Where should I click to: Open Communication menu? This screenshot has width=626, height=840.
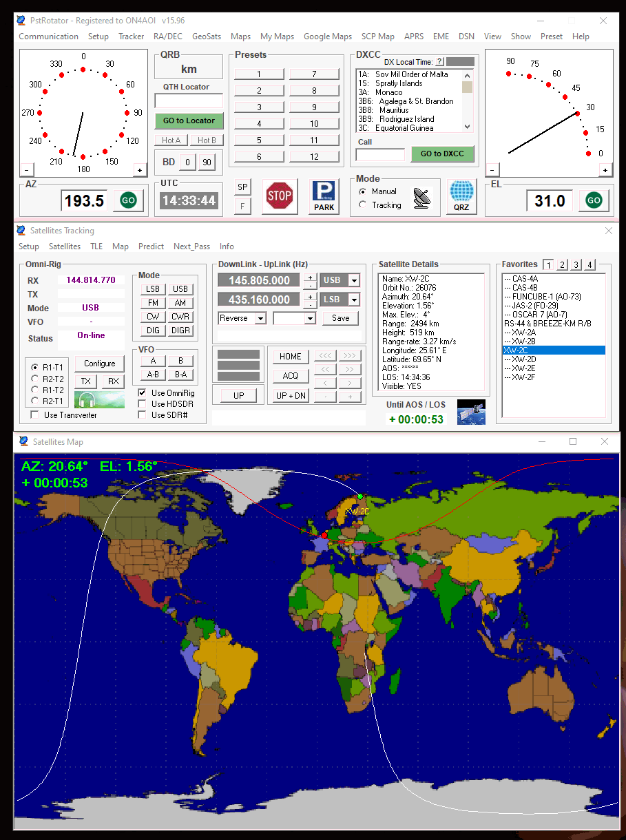(48, 36)
